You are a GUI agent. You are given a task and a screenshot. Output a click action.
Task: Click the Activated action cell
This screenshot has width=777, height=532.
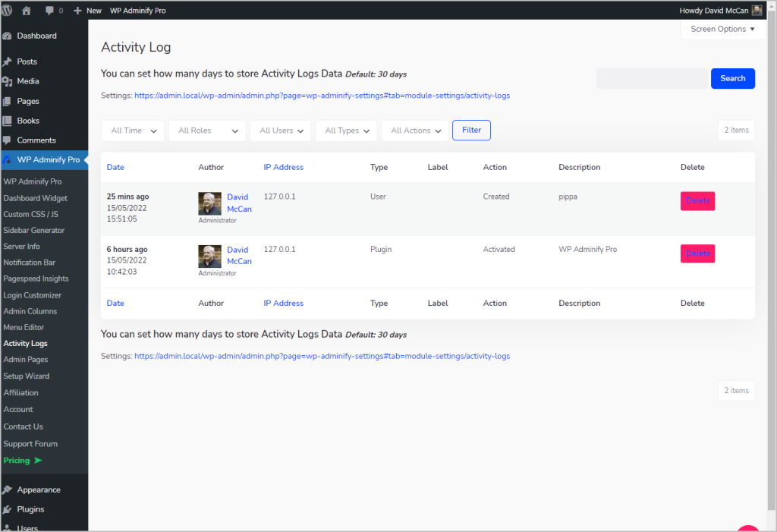[x=499, y=250]
